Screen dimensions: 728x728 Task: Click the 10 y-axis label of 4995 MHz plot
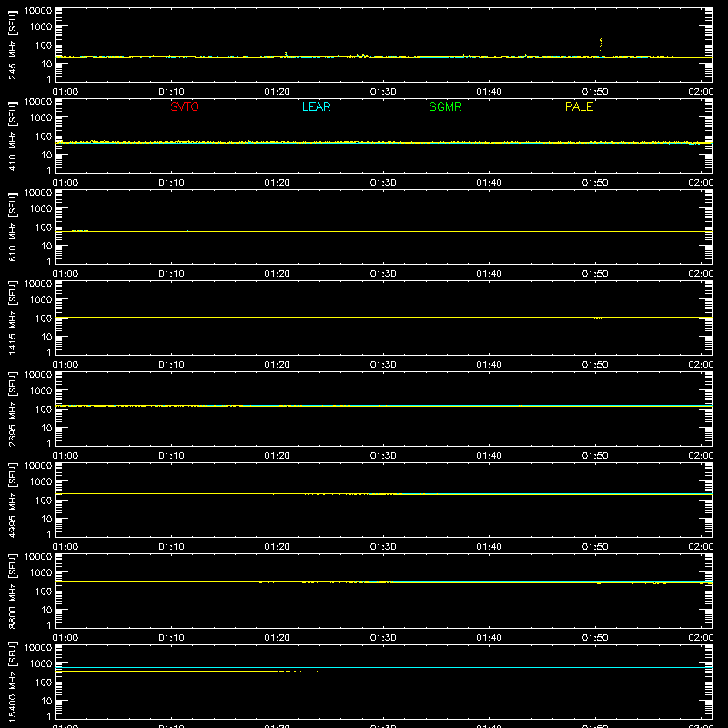coord(46,519)
